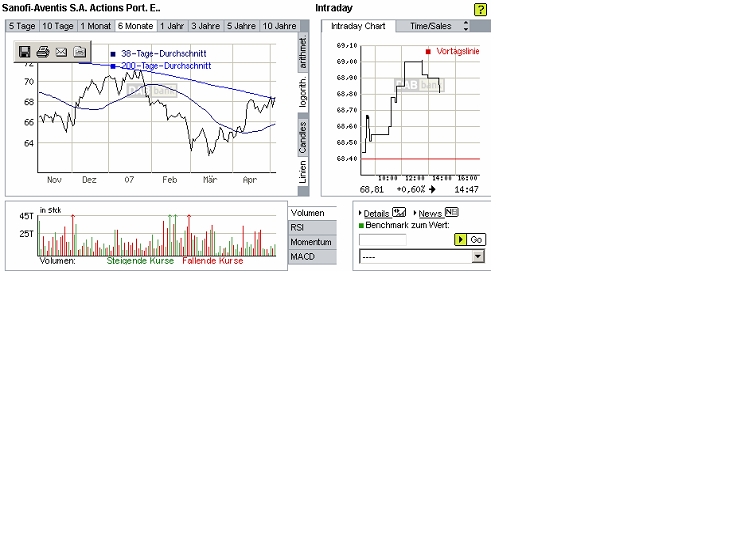The height and width of the screenshot is (550, 750).
Task: Print the chart using the printer icon
Action: coord(43,52)
